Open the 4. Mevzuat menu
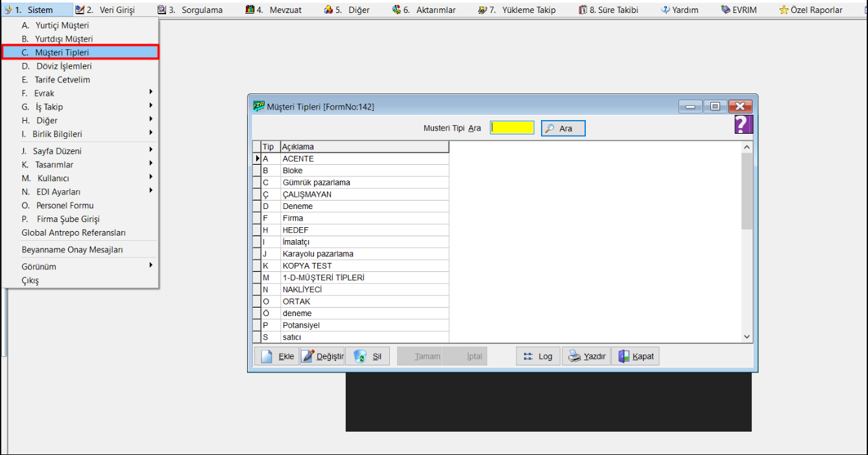868x455 pixels. pos(273,10)
